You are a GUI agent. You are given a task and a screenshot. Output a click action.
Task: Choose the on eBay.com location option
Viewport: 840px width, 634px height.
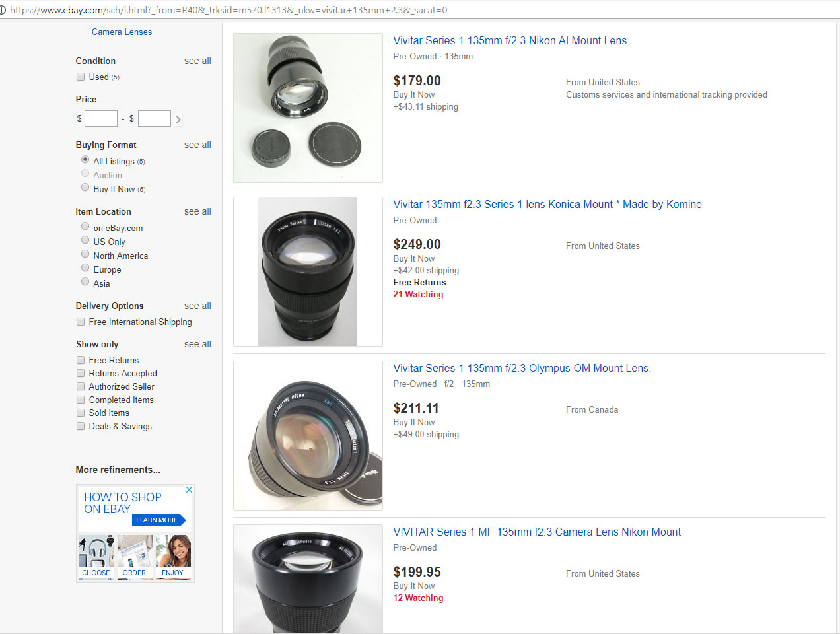(85, 227)
